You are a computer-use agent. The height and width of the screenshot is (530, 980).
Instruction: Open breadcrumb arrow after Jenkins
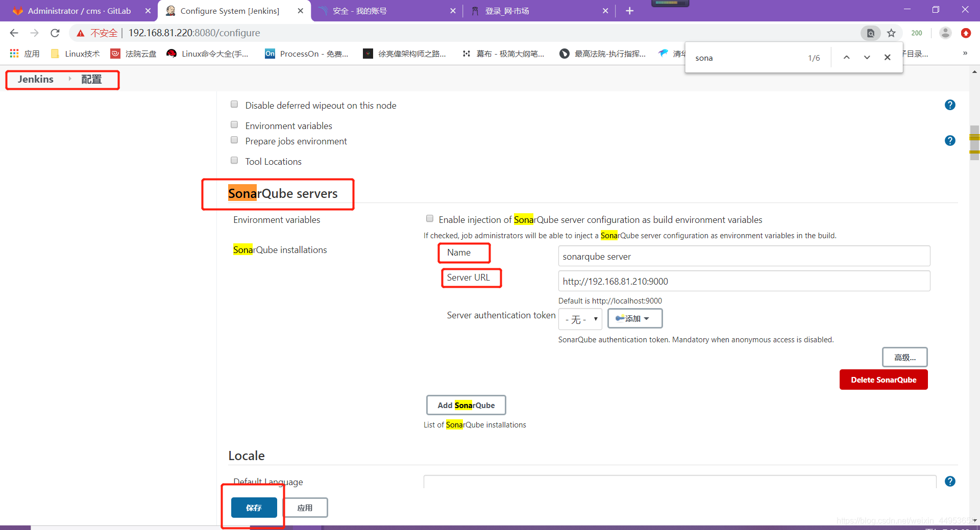pyautogui.click(x=70, y=79)
